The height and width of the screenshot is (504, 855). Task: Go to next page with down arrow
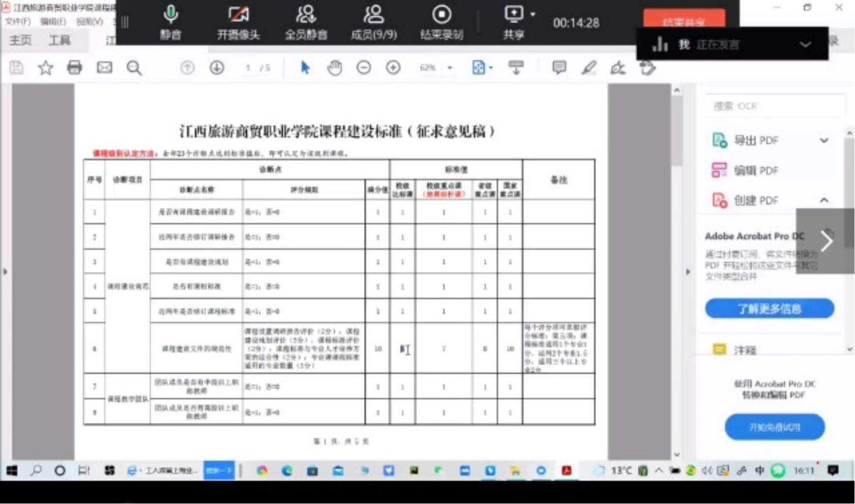217,67
